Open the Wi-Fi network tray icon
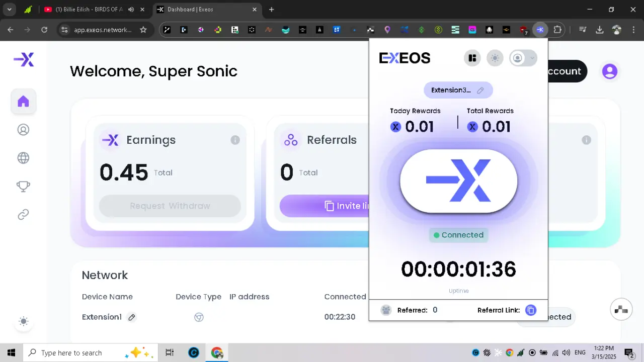Screen dimensions: 644x362 555,352
